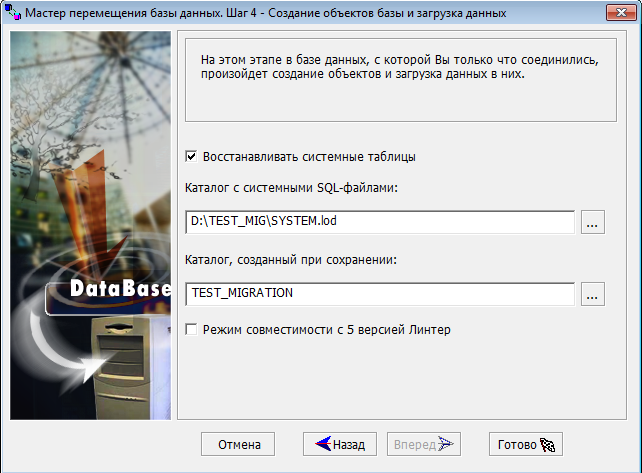Viewport: 642px width, 473px height.
Task: Finish the wizard with Готово
Action: click(526, 444)
